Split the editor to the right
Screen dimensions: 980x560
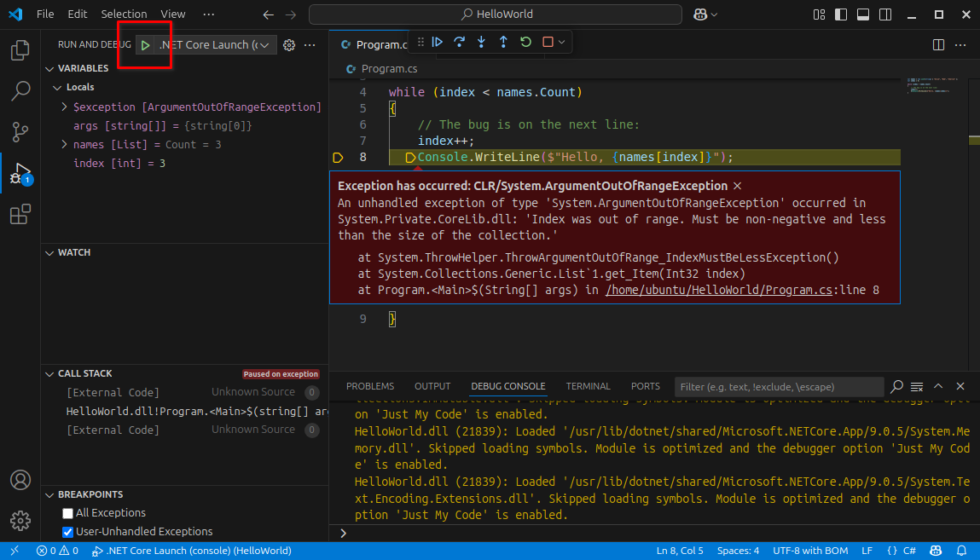(x=938, y=45)
